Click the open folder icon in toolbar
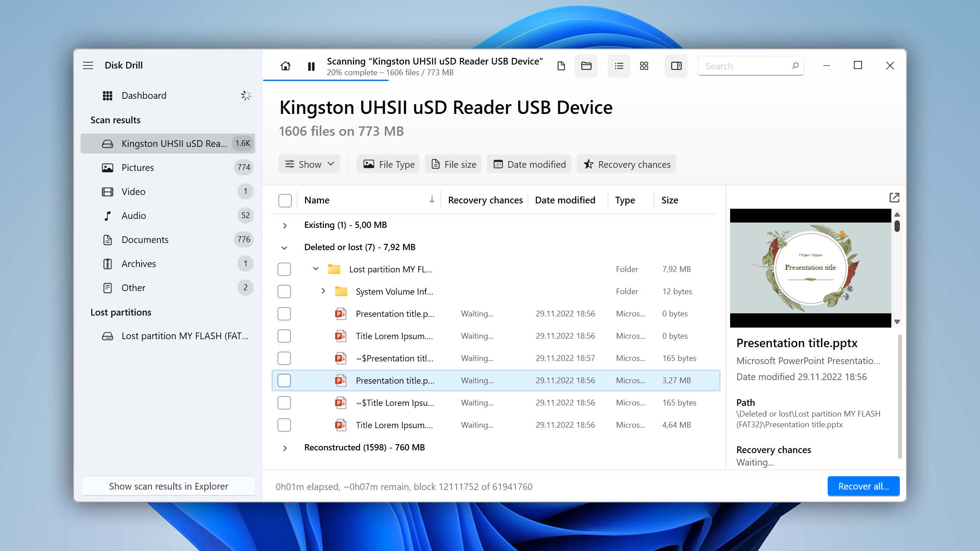The height and width of the screenshot is (551, 980). tap(586, 65)
